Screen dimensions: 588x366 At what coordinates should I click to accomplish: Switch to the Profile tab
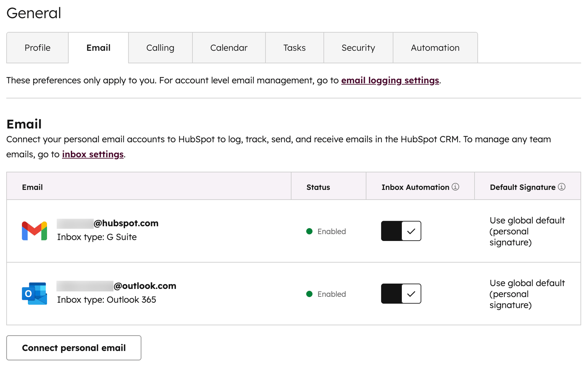[x=37, y=48]
